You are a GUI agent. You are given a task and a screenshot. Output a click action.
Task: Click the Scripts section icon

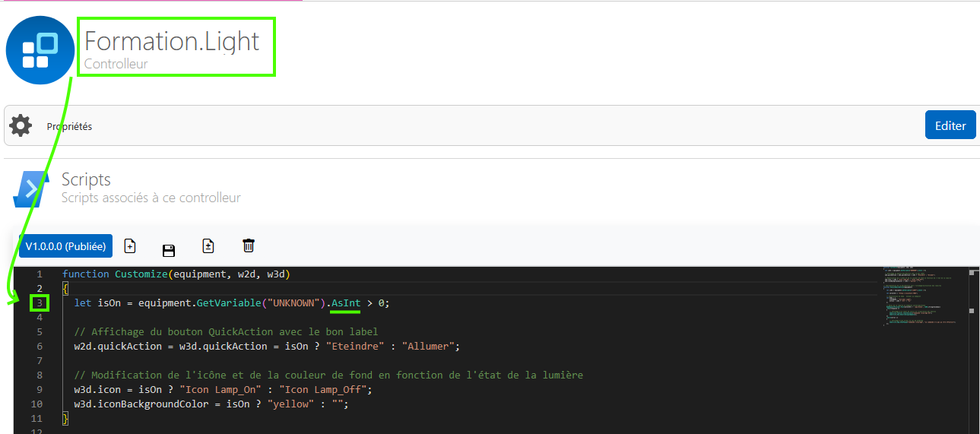point(32,188)
